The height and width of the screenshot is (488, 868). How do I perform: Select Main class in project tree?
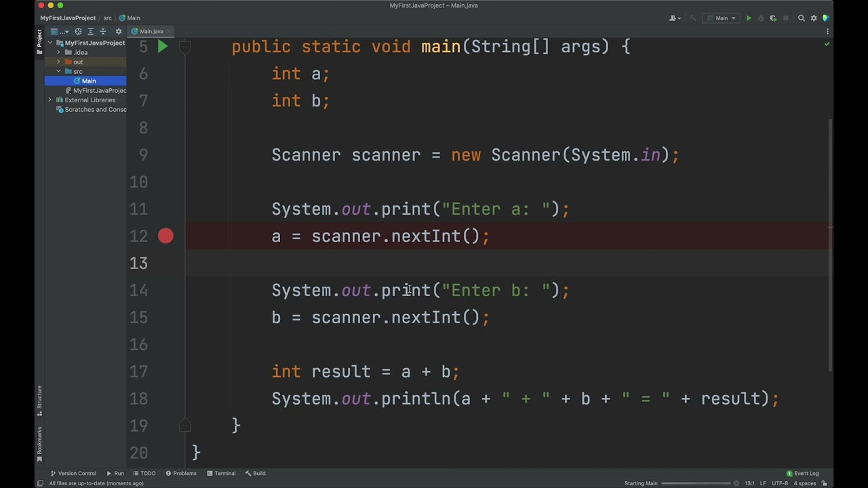(x=85, y=81)
